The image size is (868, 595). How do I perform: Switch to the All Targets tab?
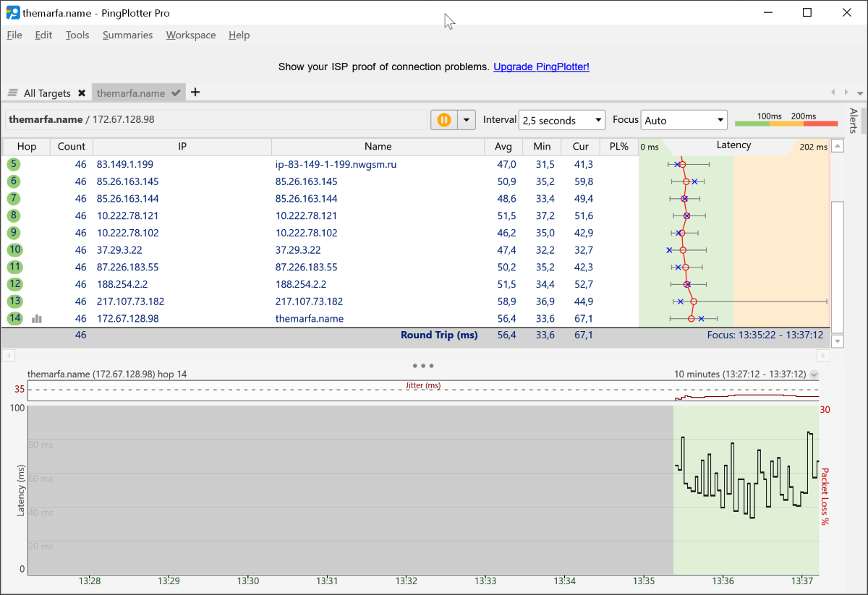46,93
